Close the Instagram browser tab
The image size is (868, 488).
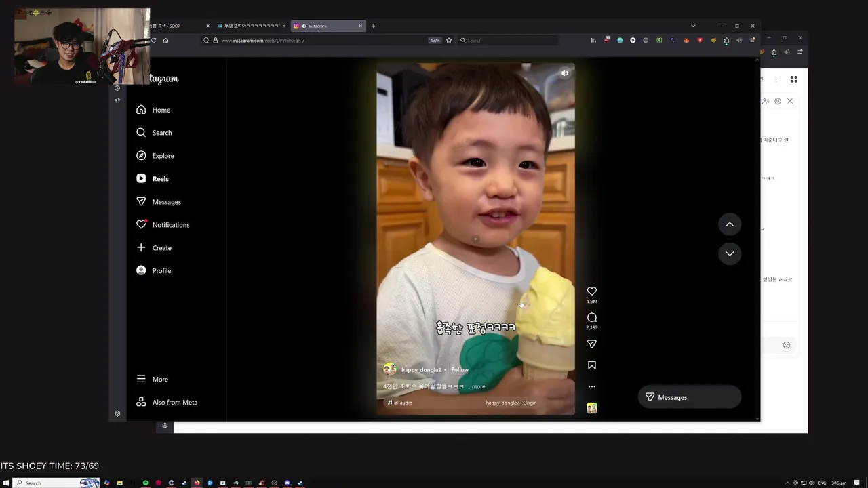361,26
